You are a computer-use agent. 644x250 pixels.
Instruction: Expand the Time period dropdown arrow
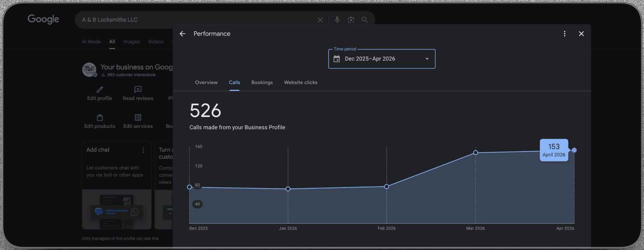pos(427,59)
